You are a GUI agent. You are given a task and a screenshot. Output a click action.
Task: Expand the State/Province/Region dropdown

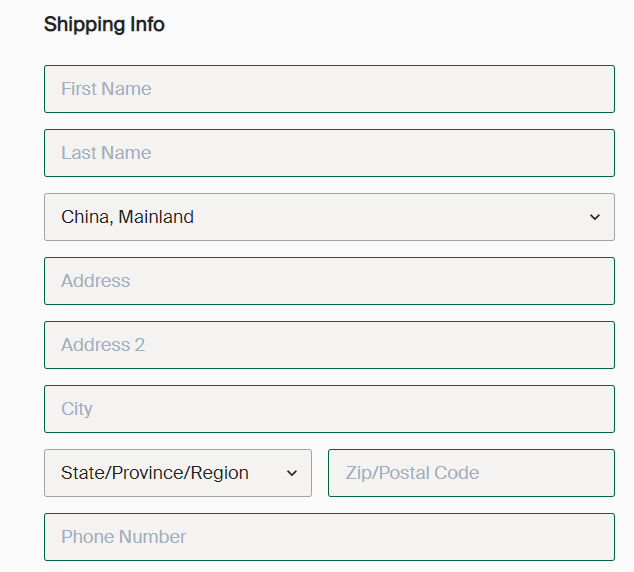click(x=178, y=473)
